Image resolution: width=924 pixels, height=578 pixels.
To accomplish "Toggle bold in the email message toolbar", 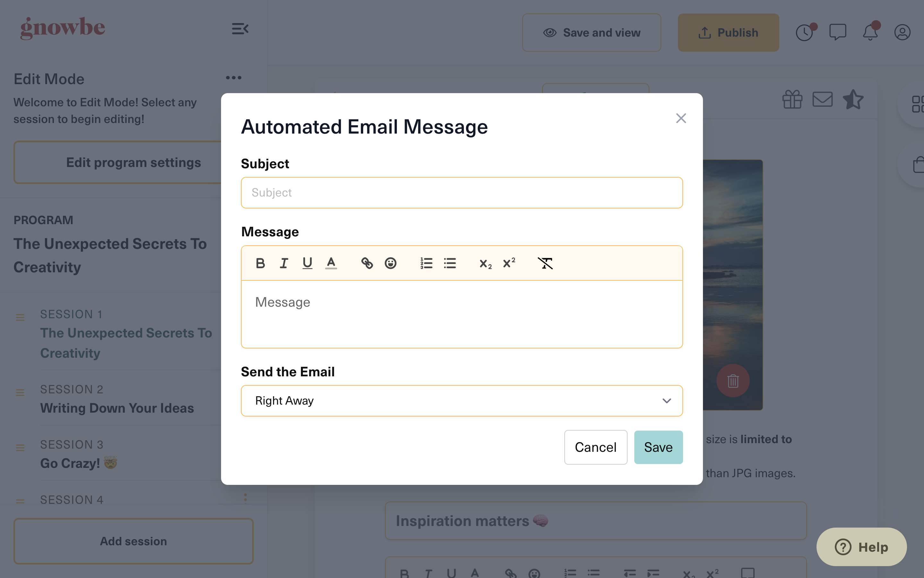I will click(x=260, y=263).
